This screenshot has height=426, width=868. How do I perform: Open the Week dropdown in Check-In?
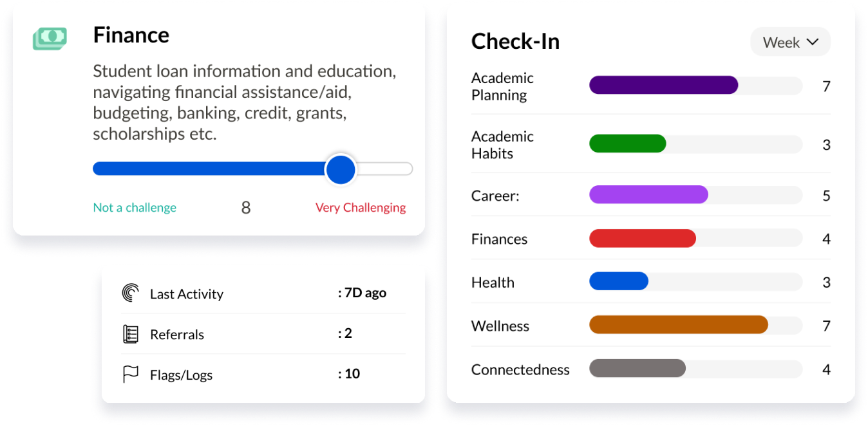(790, 42)
